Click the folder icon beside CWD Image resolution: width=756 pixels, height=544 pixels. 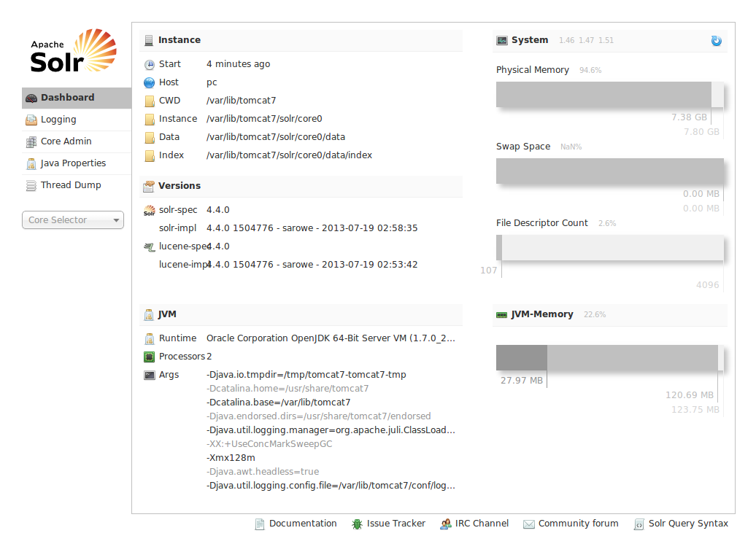tap(150, 101)
